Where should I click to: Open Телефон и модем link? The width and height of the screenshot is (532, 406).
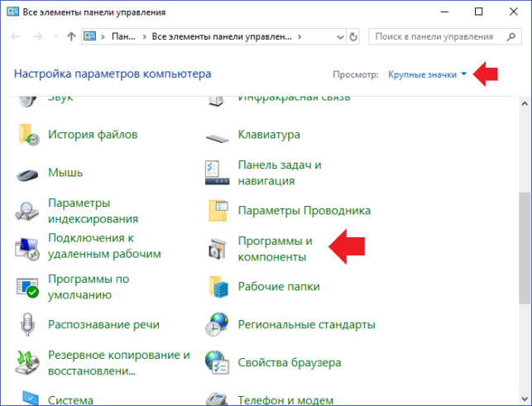tap(285, 400)
